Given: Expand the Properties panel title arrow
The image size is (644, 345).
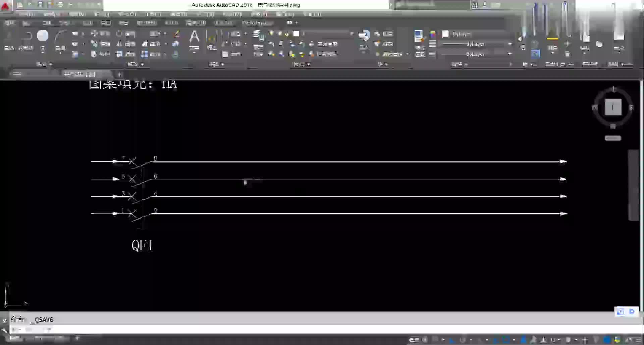Looking at the screenshot, I should click(x=466, y=64).
